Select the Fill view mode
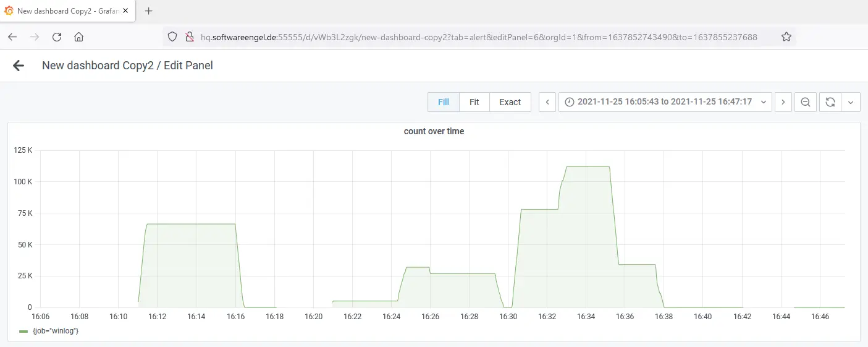Image resolution: width=868 pixels, height=347 pixels. (443, 102)
